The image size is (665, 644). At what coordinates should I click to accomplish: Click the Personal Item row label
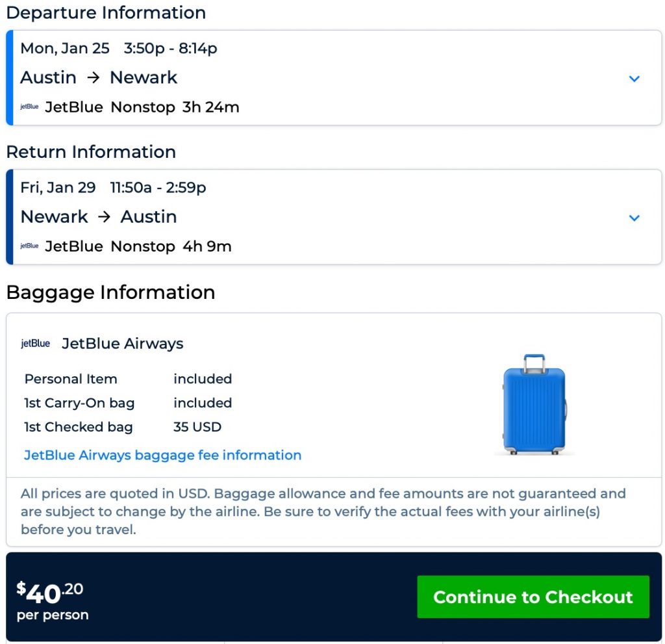(x=71, y=379)
